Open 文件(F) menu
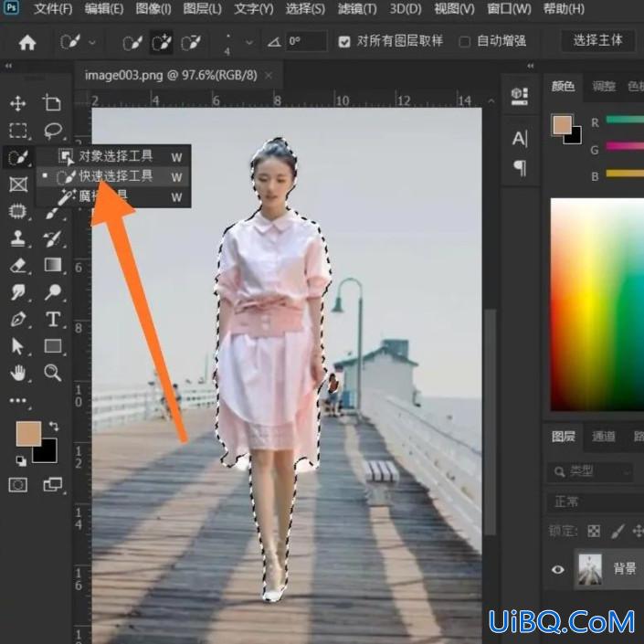Image resolution: width=644 pixels, height=644 pixels. [53, 8]
